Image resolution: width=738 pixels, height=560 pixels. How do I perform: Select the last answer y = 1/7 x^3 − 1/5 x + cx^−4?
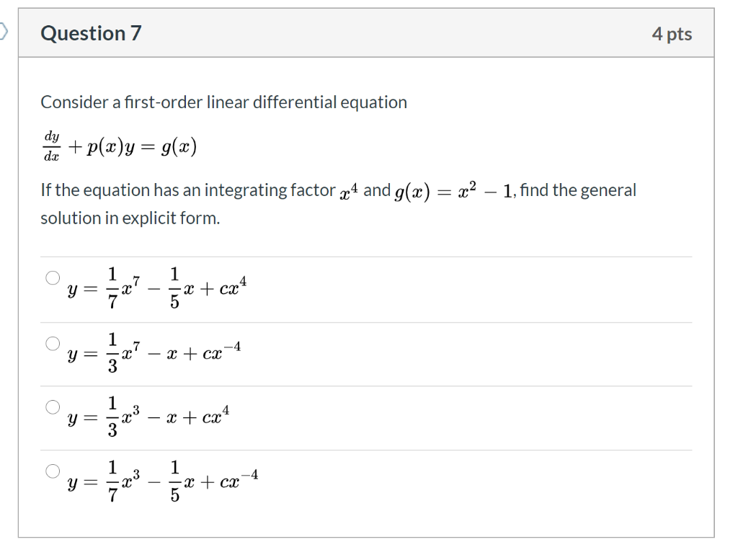pyautogui.click(x=53, y=471)
